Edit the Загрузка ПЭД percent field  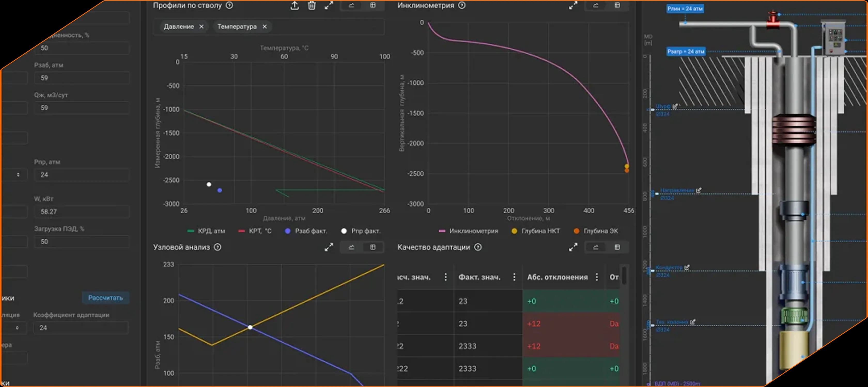tap(82, 242)
